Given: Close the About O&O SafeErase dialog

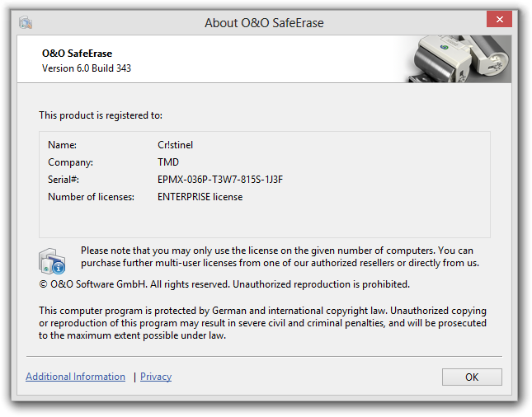Looking at the screenshot, I should coord(499,19).
